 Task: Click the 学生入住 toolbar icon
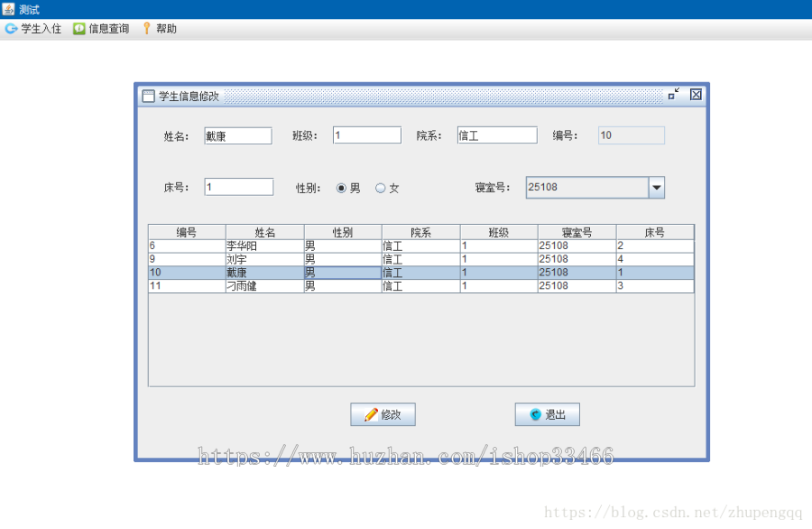tap(14, 28)
